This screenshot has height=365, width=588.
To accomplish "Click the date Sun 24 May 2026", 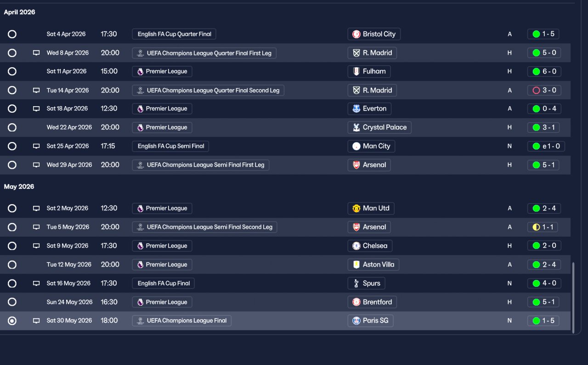I will click(x=69, y=302).
